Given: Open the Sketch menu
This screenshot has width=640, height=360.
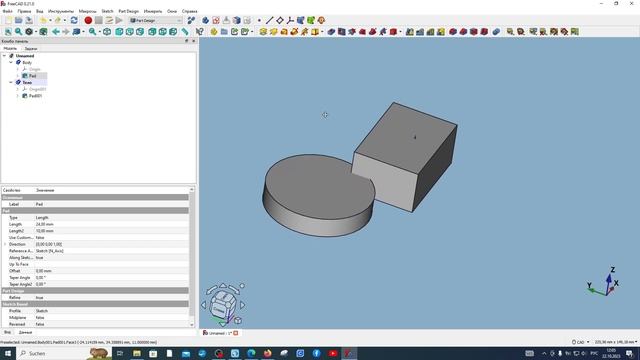Looking at the screenshot, I should [x=107, y=11].
